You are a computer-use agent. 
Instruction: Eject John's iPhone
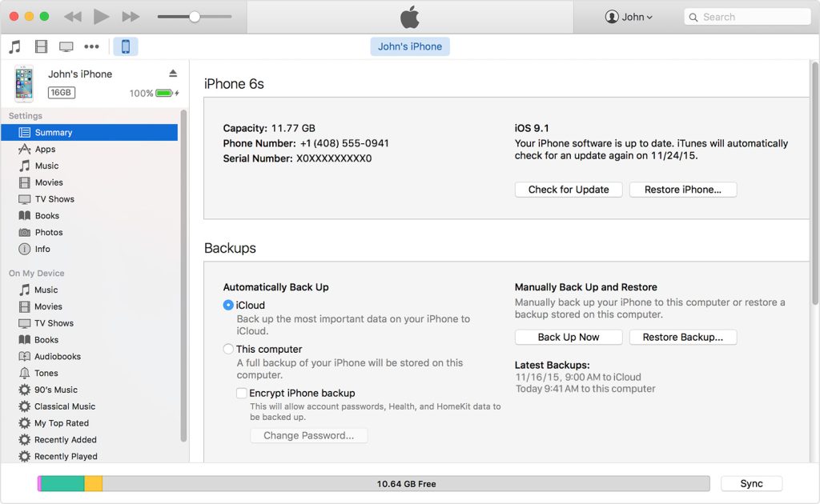[174, 72]
